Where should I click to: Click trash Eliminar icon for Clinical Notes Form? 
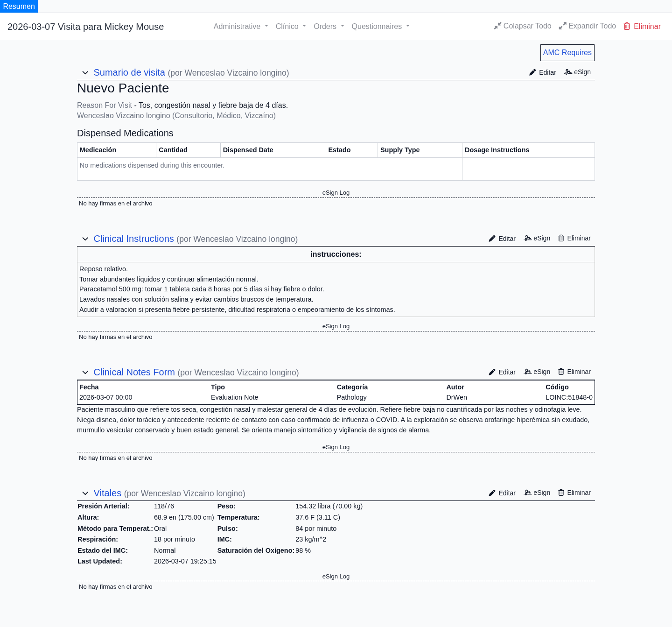(x=561, y=372)
